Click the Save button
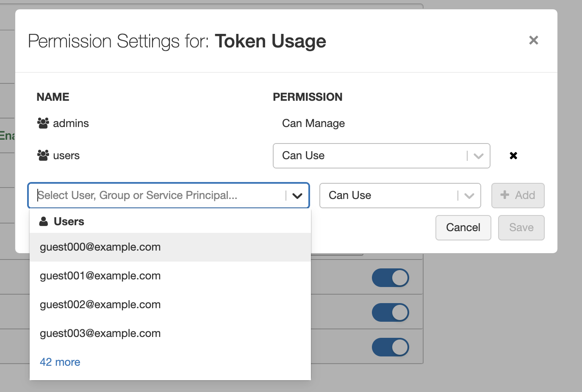The height and width of the screenshot is (392, 582). pos(521,228)
